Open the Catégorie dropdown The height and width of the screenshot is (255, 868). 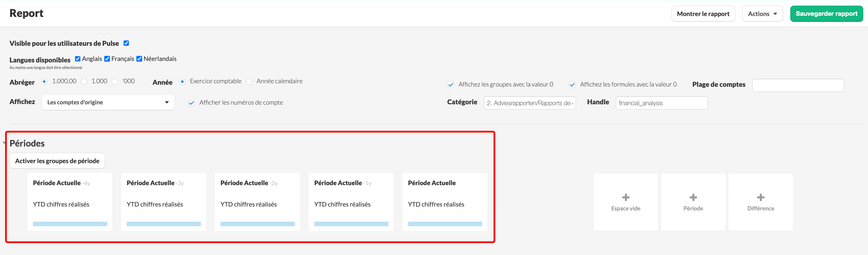click(530, 103)
